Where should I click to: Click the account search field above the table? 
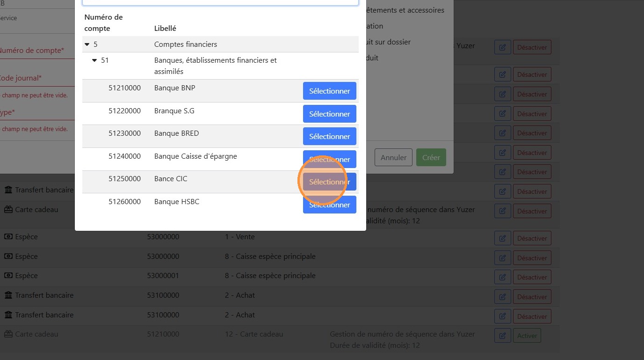(x=220, y=2)
